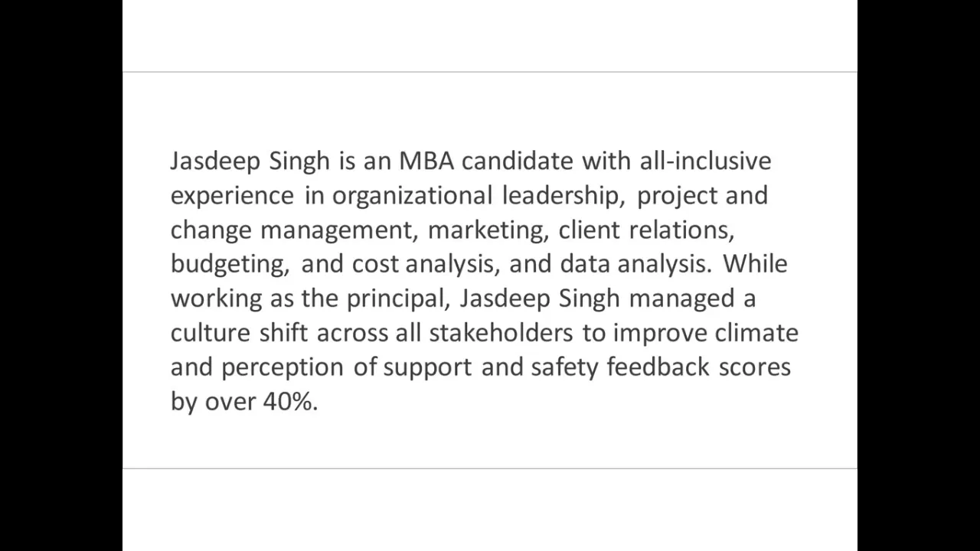Screen dimensions: 980x551
Task: Click on the hyphenated word "all-inclusive"
Action: pyautogui.click(x=705, y=161)
